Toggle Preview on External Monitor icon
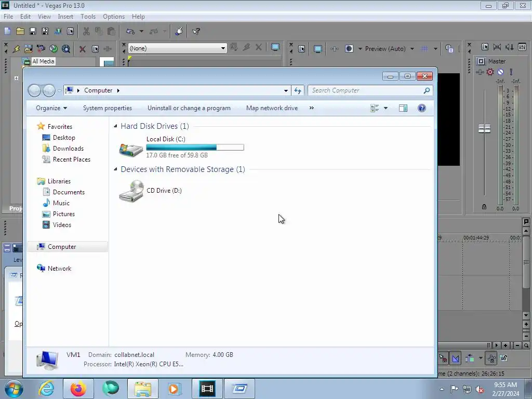The image size is (532, 399). click(x=317, y=49)
